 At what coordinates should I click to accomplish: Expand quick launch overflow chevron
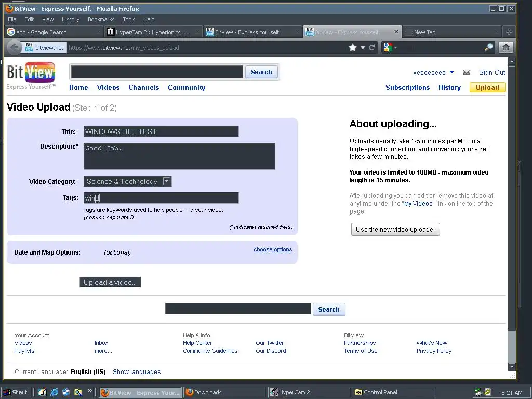[89, 391]
